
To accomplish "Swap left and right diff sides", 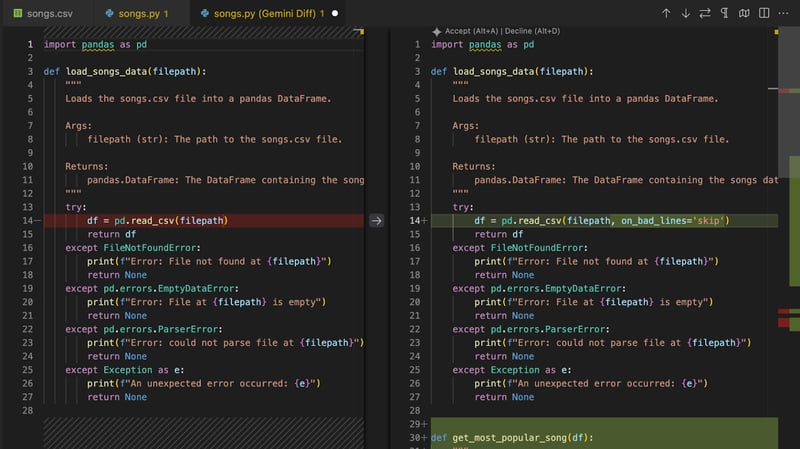I will coord(705,13).
